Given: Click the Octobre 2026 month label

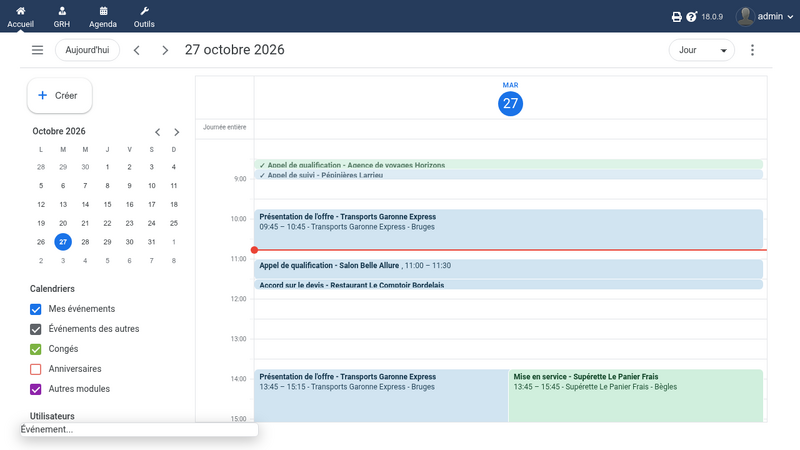Looking at the screenshot, I should pos(59,131).
